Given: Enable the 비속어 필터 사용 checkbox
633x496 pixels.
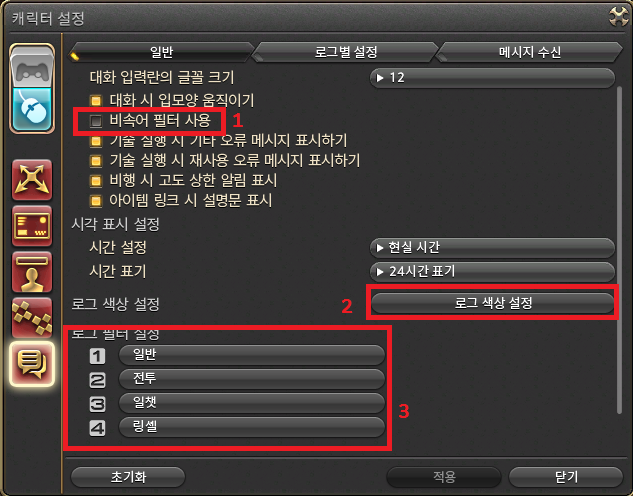Looking at the screenshot, I should (x=96, y=121).
